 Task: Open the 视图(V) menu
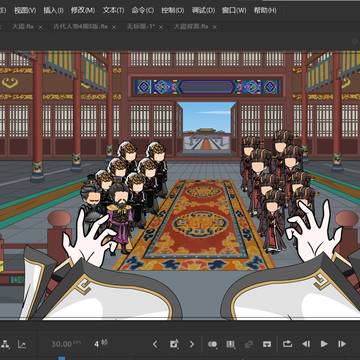25,10
